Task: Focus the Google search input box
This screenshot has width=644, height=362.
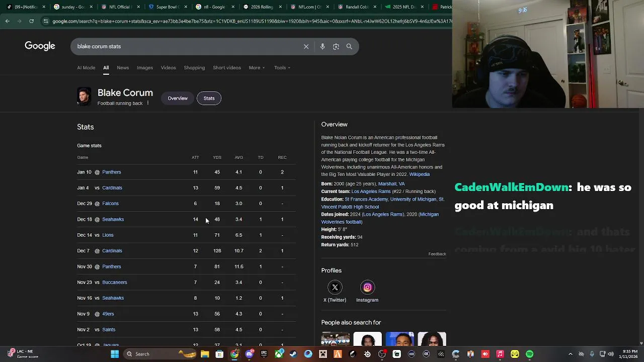Action: point(186,46)
